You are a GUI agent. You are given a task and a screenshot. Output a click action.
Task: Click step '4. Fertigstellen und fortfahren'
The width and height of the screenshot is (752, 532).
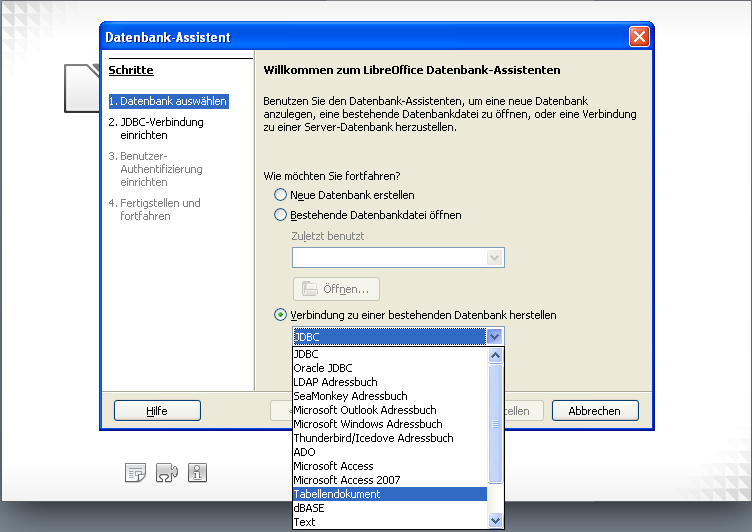click(x=154, y=209)
